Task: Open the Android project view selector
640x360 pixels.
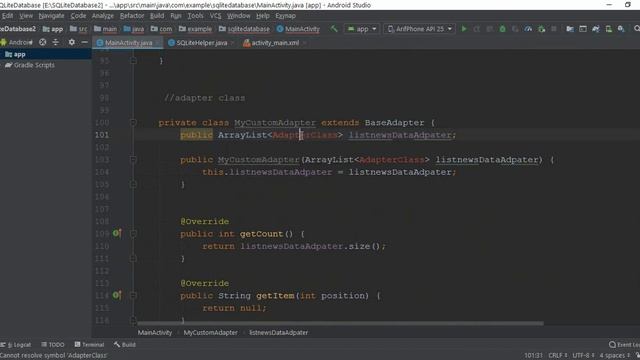Action: pos(17,42)
